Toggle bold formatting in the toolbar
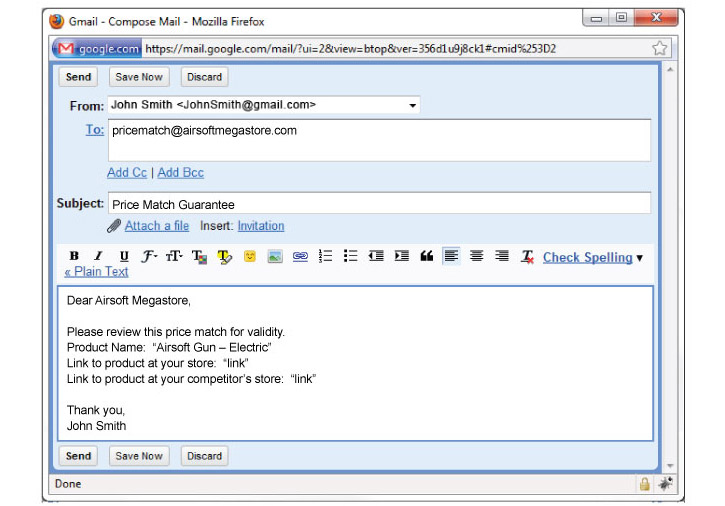This screenshot has width=725, height=506. point(74,257)
